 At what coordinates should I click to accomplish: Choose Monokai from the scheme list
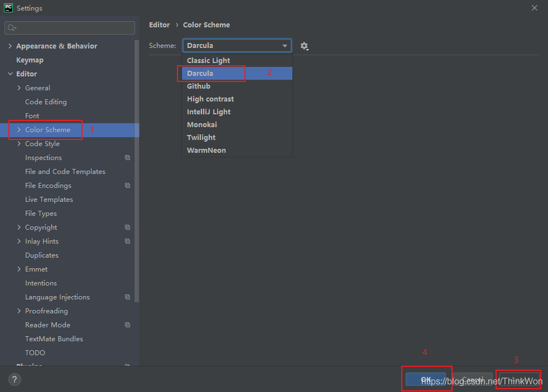coord(202,125)
